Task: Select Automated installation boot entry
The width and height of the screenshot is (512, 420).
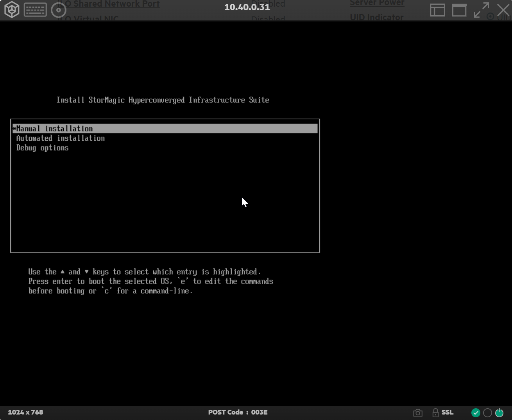Action: [x=61, y=138]
